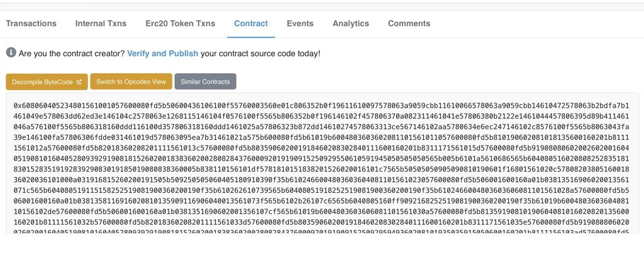
Task: Click the Decompile ByteCode button
Action: [47, 82]
